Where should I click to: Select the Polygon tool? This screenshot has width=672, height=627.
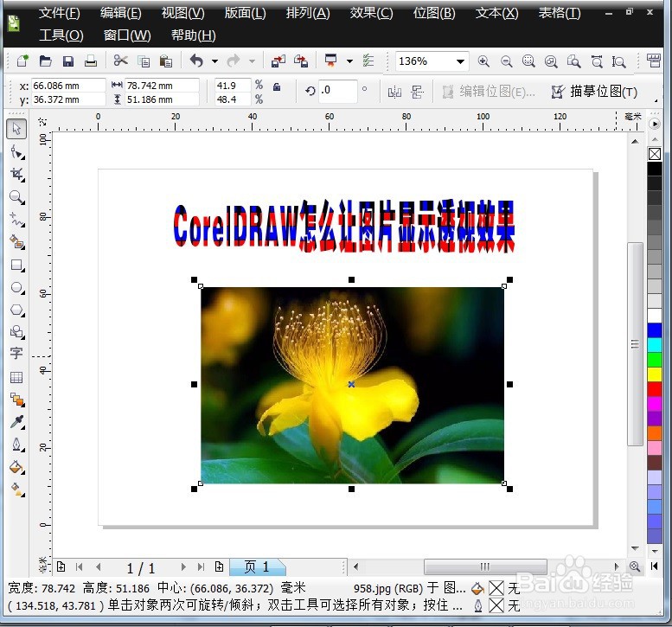click(17, 310)
